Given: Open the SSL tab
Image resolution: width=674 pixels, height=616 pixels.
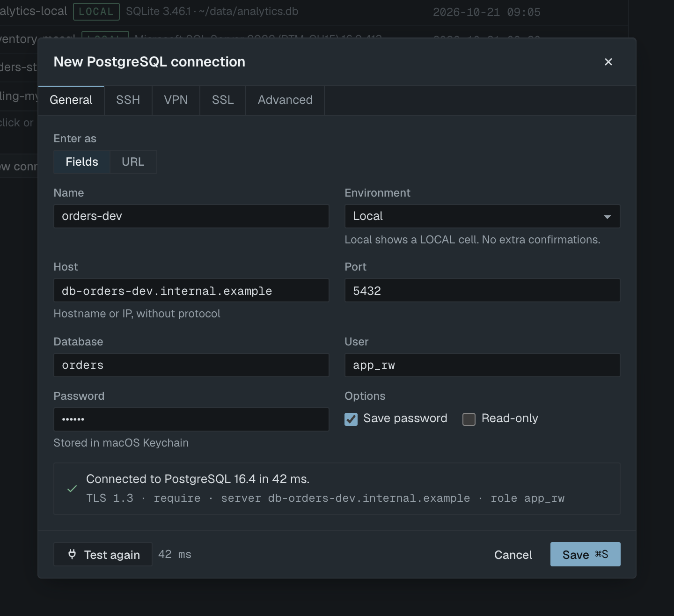Looking at the screenshot, I should [223, 100].
